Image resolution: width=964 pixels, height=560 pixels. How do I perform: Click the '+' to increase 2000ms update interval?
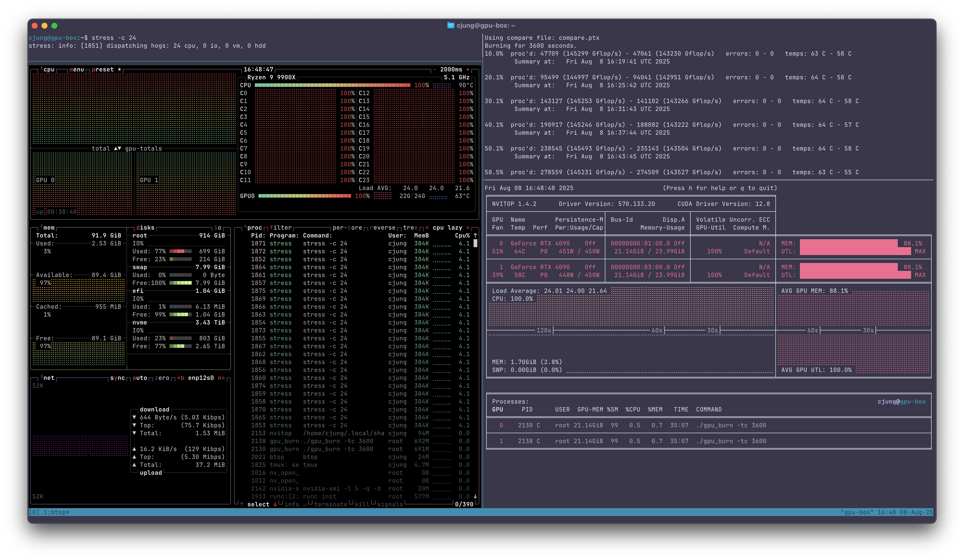[467, 70]
